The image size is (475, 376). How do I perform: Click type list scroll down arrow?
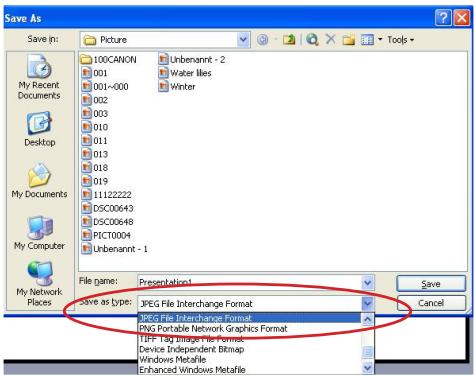pos(367,368)
